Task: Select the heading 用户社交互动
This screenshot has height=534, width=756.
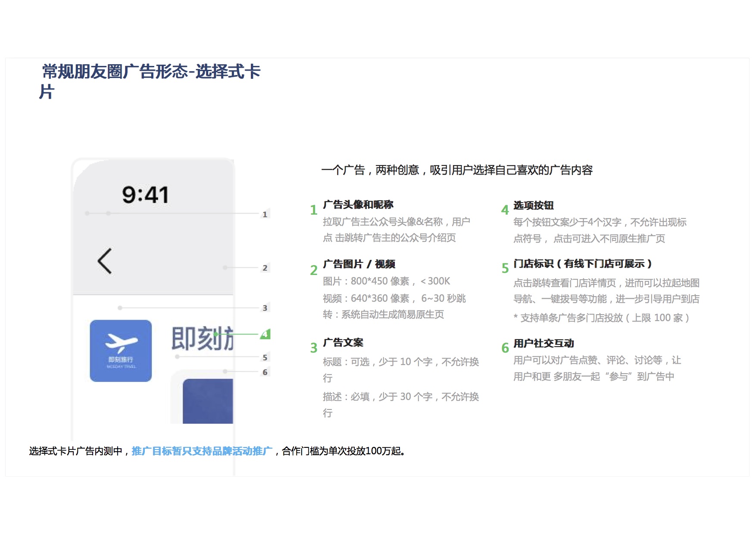Action: [543, 344]
